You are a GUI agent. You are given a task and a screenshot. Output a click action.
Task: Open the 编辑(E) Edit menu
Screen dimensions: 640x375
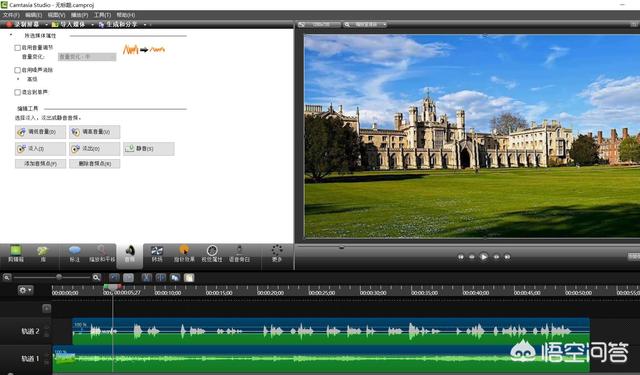tap(33, 15)
